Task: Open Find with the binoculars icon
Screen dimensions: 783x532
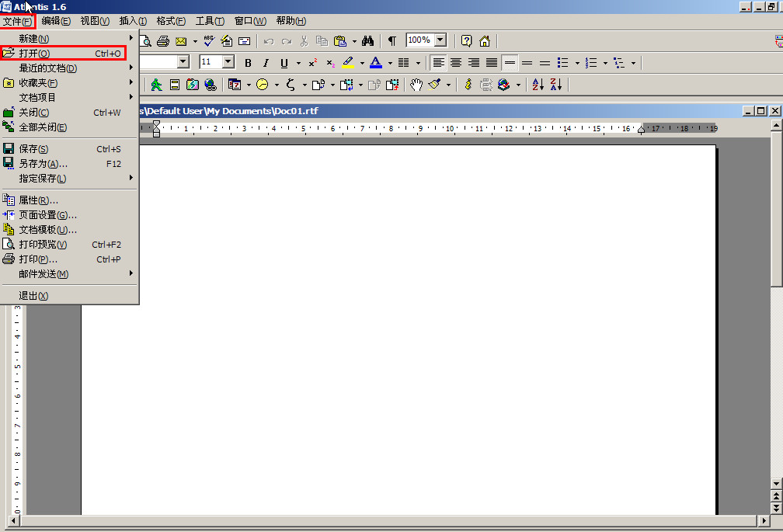Action: click(x=368, y=41)
